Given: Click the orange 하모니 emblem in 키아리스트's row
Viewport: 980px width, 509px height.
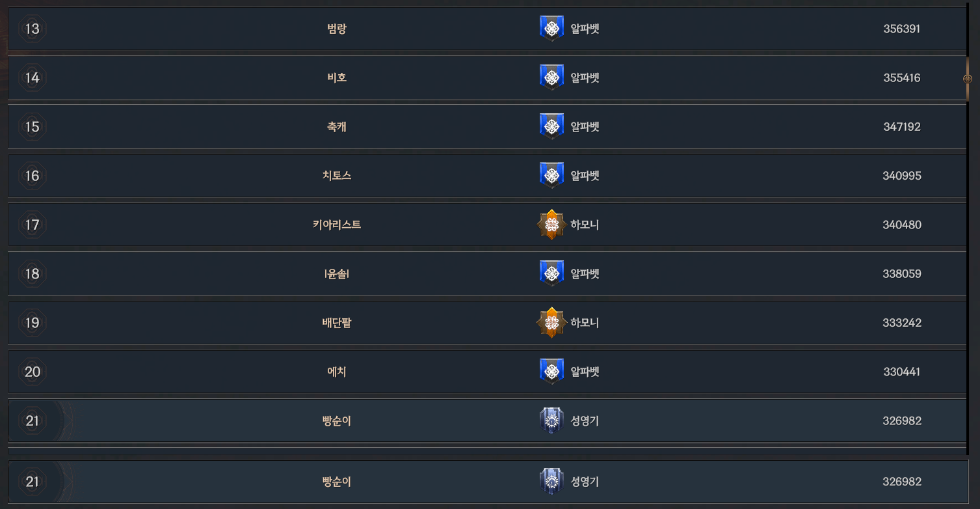Looking at the screenshot, I should (551, 225).
